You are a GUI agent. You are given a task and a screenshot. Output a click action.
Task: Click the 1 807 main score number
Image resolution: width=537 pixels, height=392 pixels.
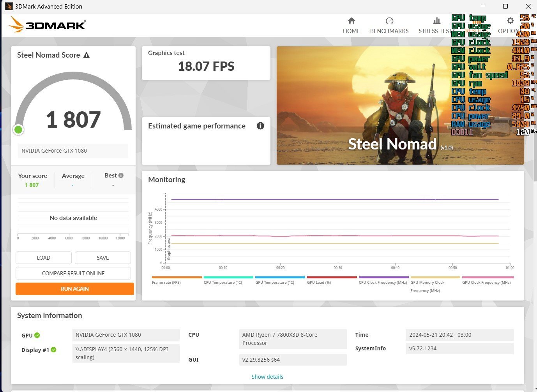click(73, 120)
